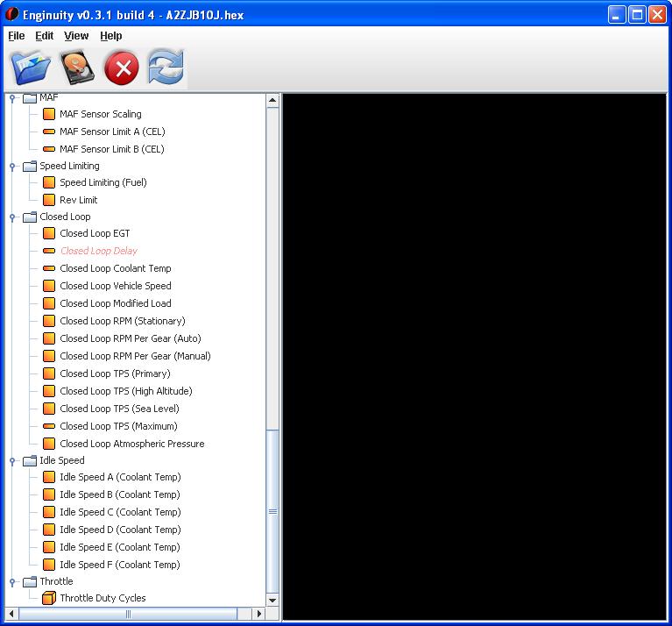
Task: Maximize the Enginuity window
Action: click(637, 15)
